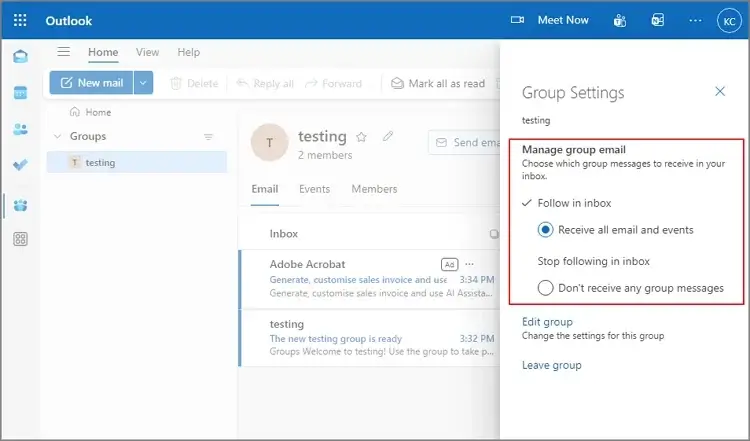
Task: Switch to the Events tab
Action: point(314,189)
